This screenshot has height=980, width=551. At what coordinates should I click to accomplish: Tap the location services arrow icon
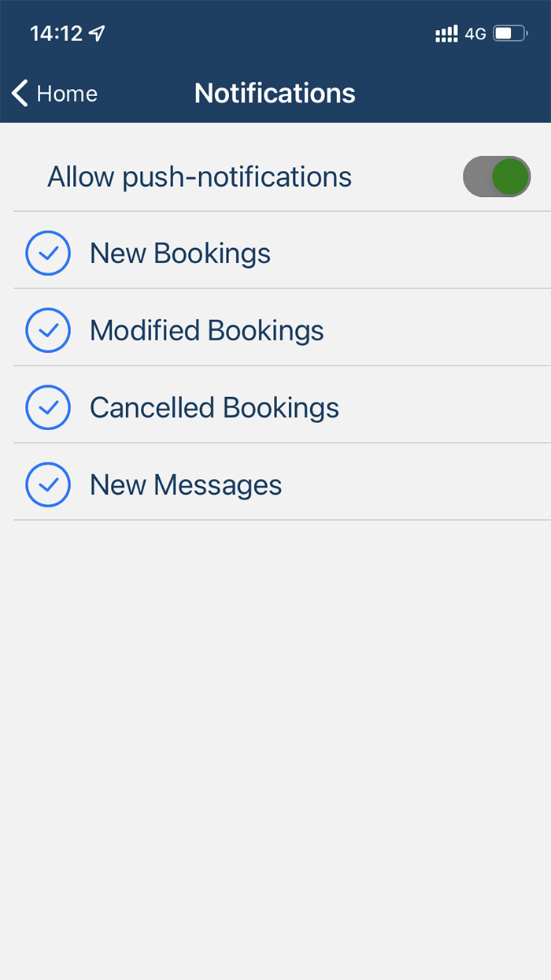(97, 33)
